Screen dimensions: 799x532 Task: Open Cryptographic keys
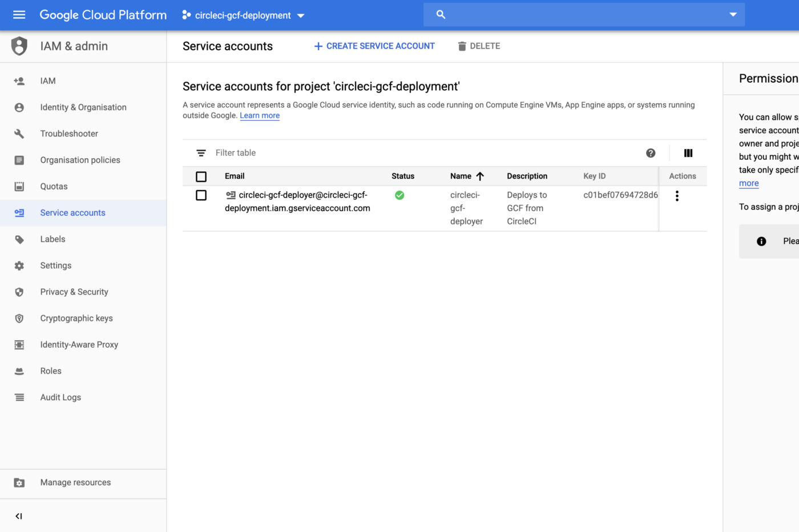coord(76,319)
